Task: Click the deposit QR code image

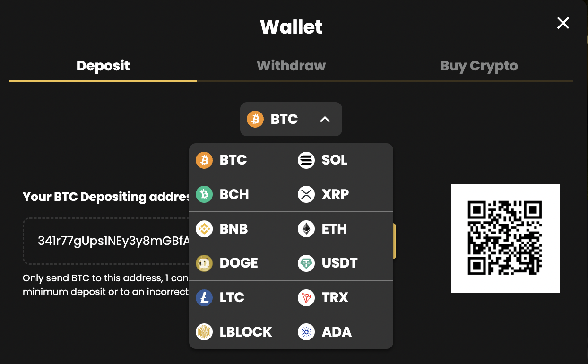Action: coord(505,238)
